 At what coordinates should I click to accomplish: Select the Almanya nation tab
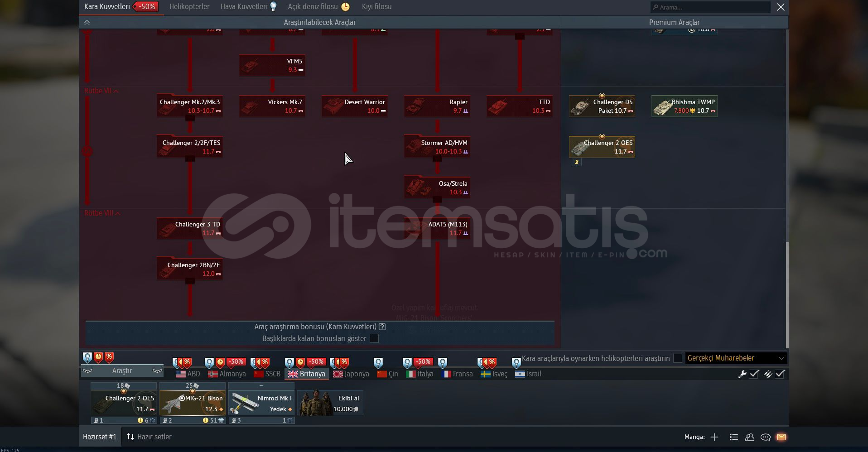(227, 374)
